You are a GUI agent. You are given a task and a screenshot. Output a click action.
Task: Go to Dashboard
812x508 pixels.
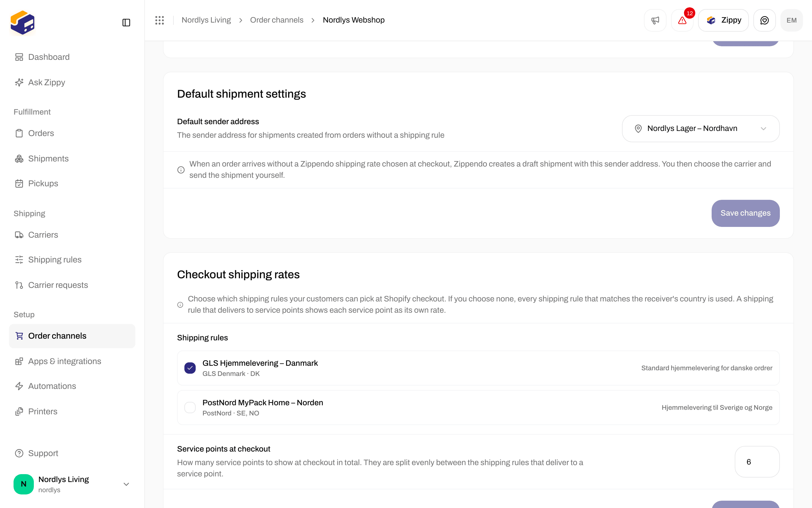(72, 57)
